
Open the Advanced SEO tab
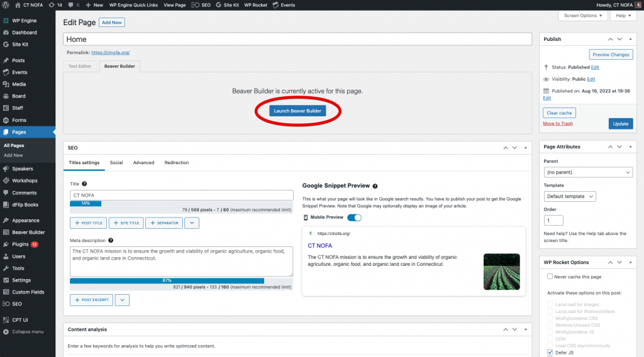pyautogui.click(x=144, y=163)
